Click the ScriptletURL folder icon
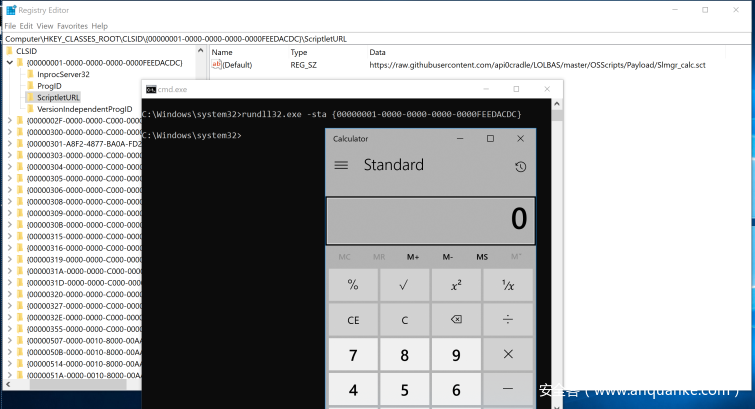The width and height of the screenshot is (755, 409). 30,97
